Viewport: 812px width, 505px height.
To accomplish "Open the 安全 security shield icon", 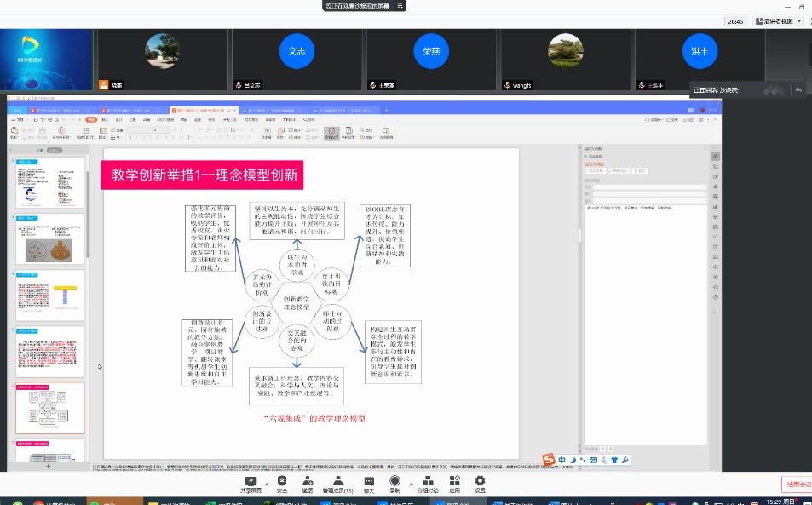I will pyautogui.click(x=282, y=482).
